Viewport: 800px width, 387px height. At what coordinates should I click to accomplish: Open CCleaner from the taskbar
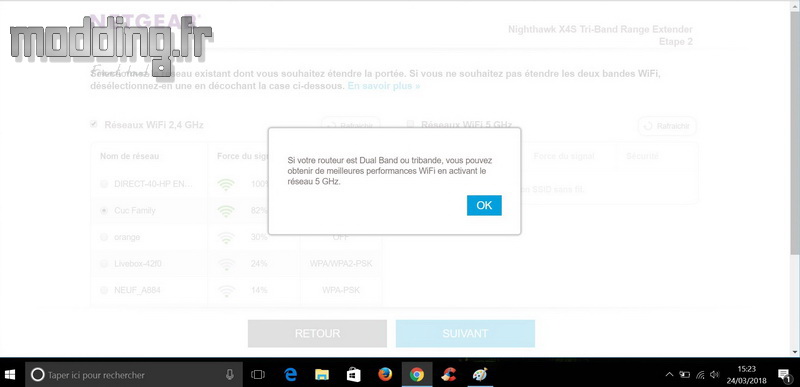click(x=448, y=375)
